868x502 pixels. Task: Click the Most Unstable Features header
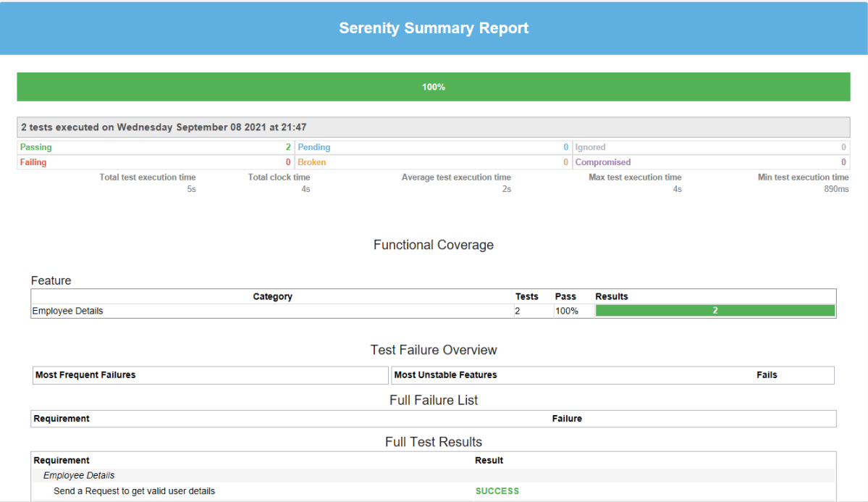click(445, 375)
